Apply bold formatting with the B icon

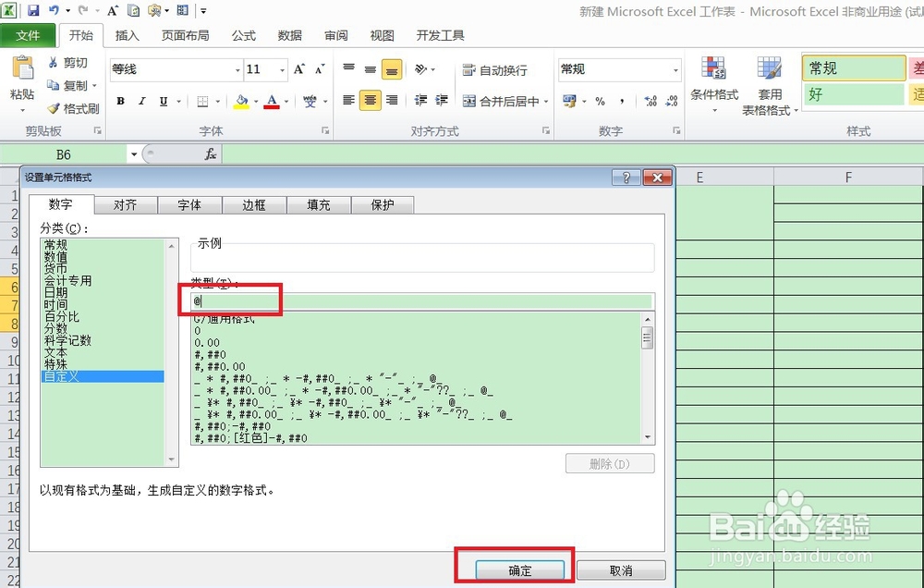[120, 101]
